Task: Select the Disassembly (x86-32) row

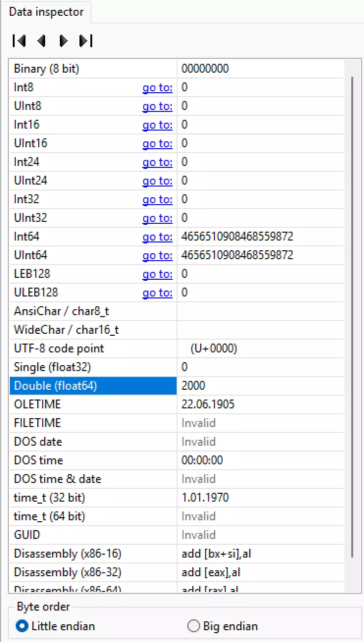Action: (68, 572)
